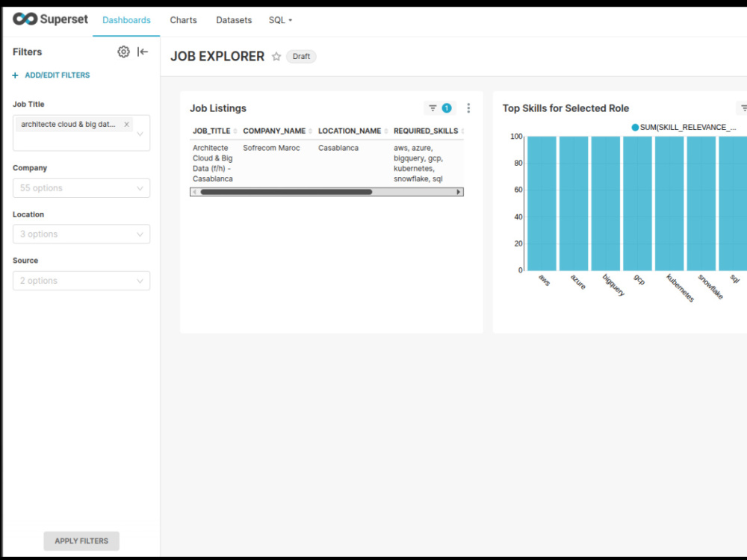The height and width of the screenshot is (560, 747).
Task: Click Top Skills for Selected Role title
Action: pyautogui.click(x=565, y=108)
